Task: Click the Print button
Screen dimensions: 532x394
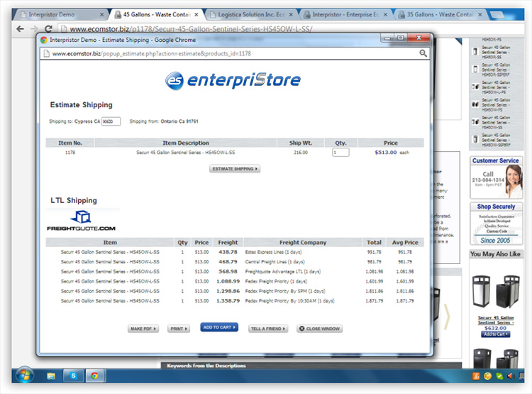Action: coord(179,329)
